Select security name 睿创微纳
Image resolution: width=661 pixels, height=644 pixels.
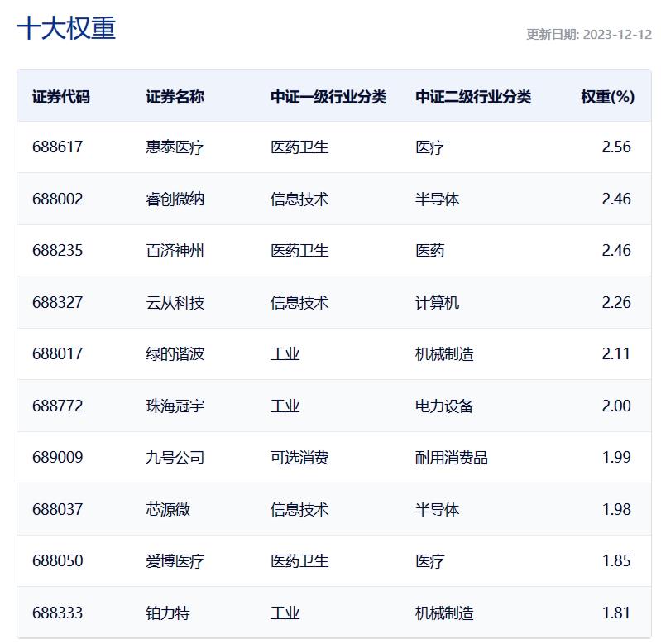175,199
